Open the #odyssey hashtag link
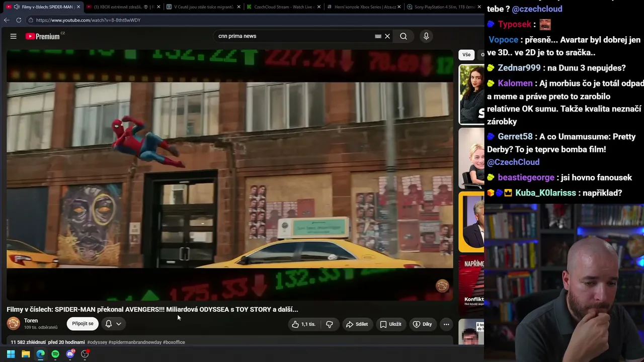This screenshot has height=362, width=644. coord(97,342)
